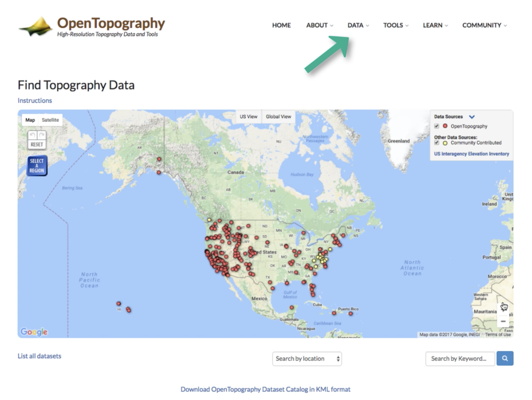Switch the map to Satellite view
The width and height of the screenshot is (532, 400).
(50, 120)
